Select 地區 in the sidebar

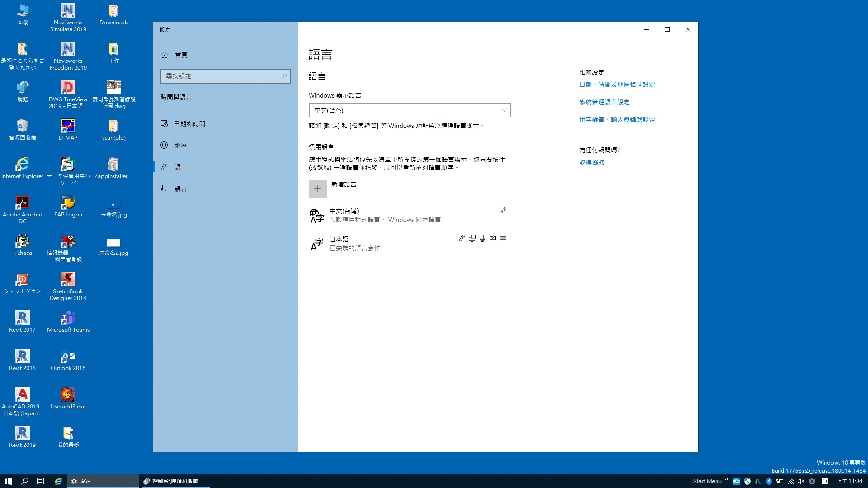[x=225, y=145]
